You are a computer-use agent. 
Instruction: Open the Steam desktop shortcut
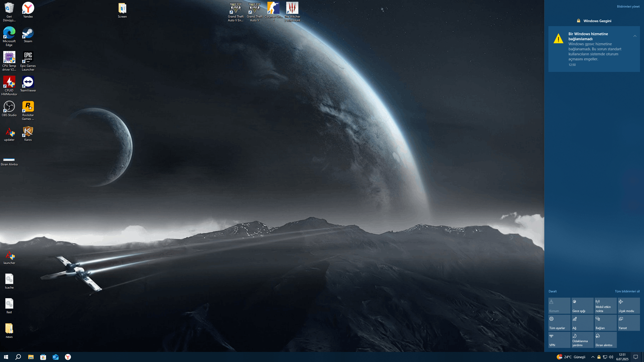(28, 35)
